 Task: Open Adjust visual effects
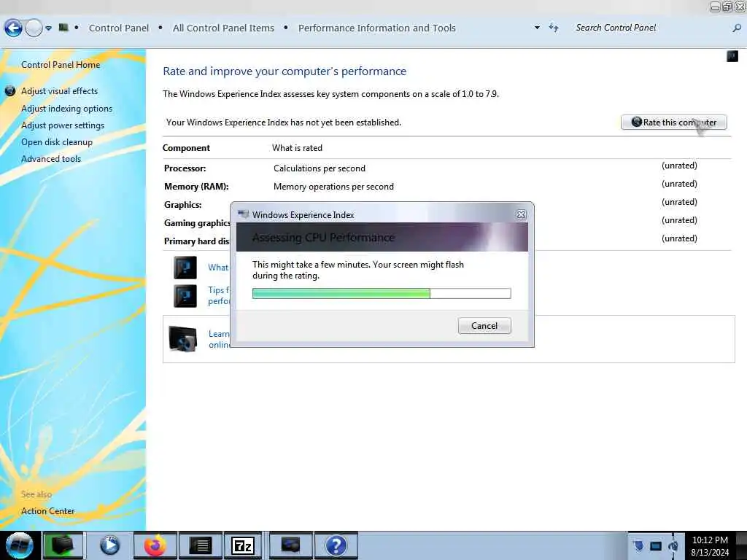click(x=59, y=91)
